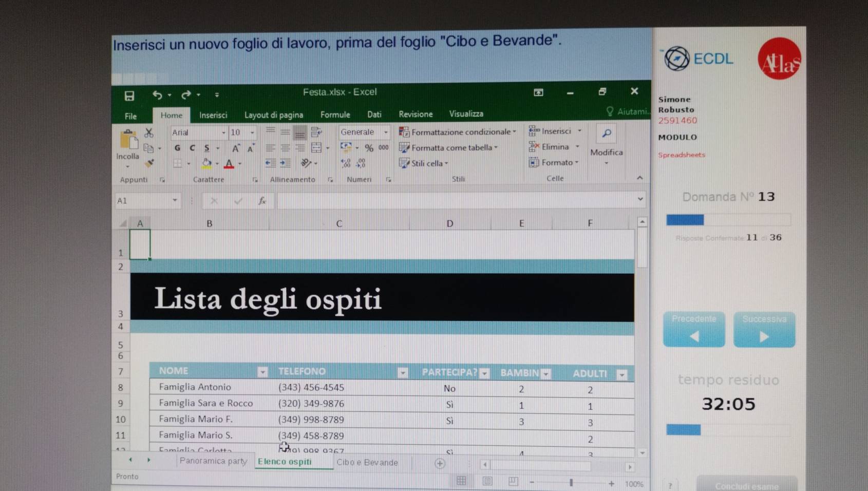Image resolution: width=868 pixels, height=491 pixels.
Task: Switch to the Cibo e Bevande sheet
Action: (367, 462)
